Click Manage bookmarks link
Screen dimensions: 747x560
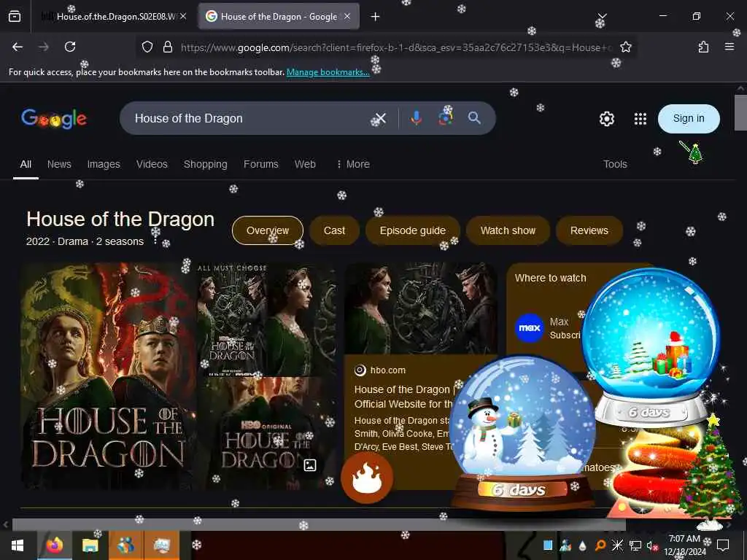(x=328, y=72)
